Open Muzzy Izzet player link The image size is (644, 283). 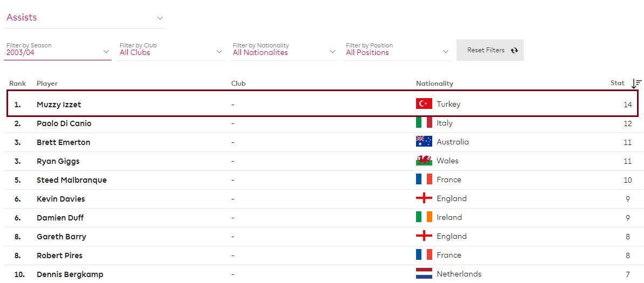[x=59, y=105]
